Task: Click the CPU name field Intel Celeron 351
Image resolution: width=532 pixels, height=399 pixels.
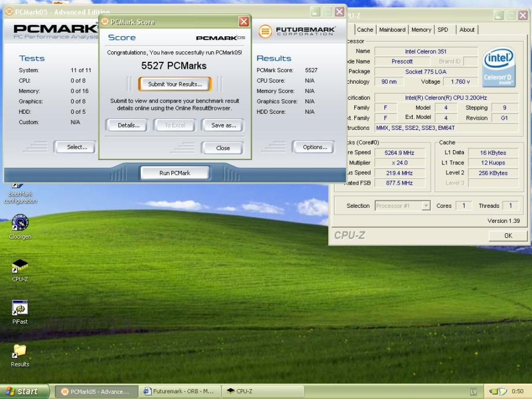Action: click(x=426, y=51)
